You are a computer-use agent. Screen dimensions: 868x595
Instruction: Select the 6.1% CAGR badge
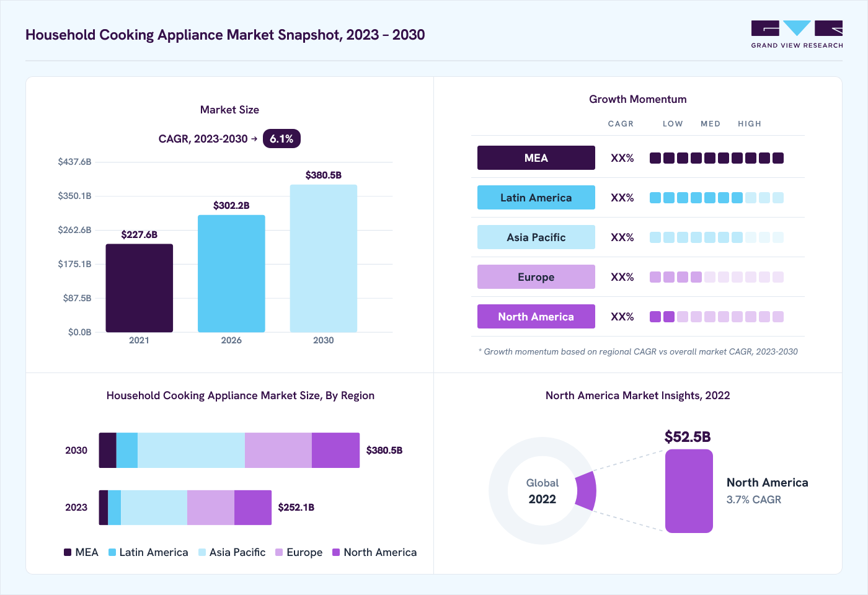[x=281, y=139]
